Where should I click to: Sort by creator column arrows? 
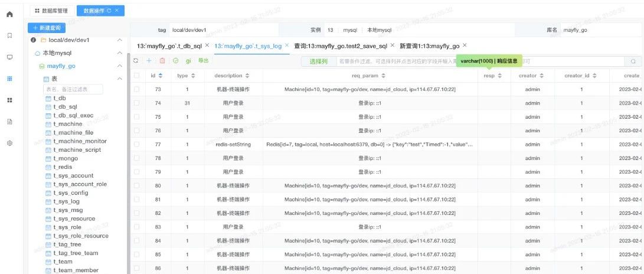click(x=542, y=76)
